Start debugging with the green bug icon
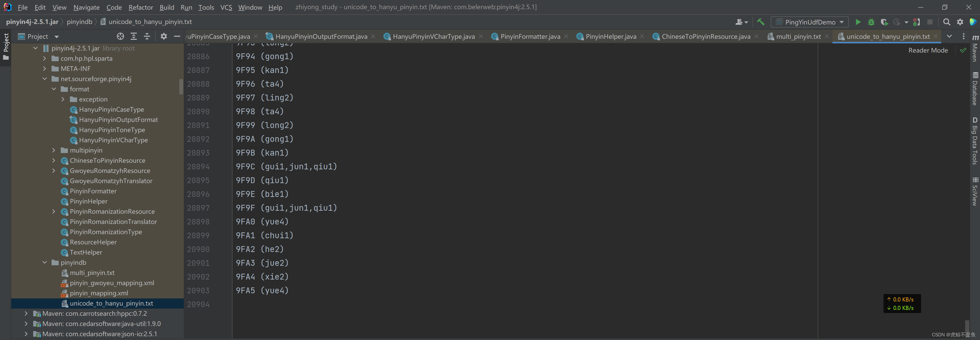980x340 pixels. click(x=871, y=22)
